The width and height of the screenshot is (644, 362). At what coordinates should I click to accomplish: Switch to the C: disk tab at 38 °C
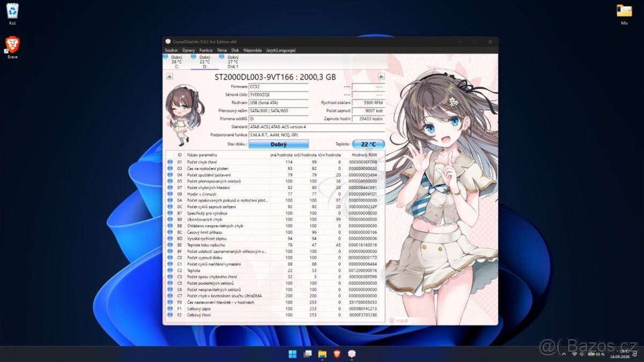pos(177,61)
